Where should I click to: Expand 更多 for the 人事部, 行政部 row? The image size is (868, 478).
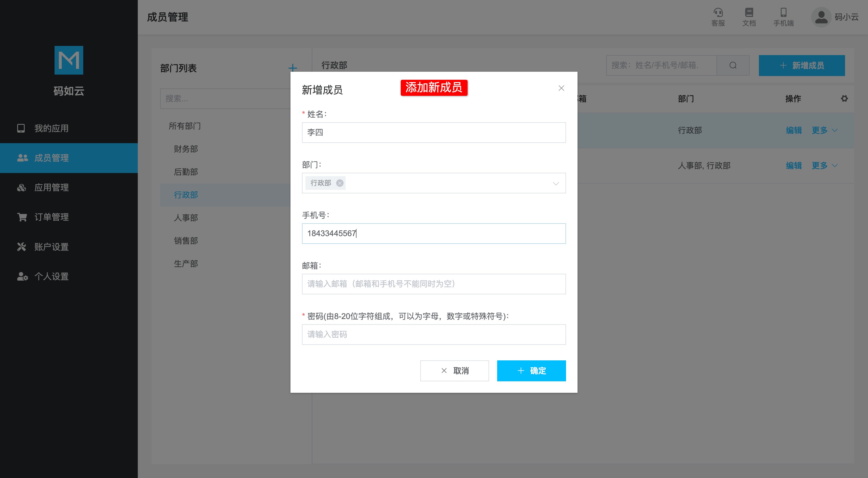point(824,165)
